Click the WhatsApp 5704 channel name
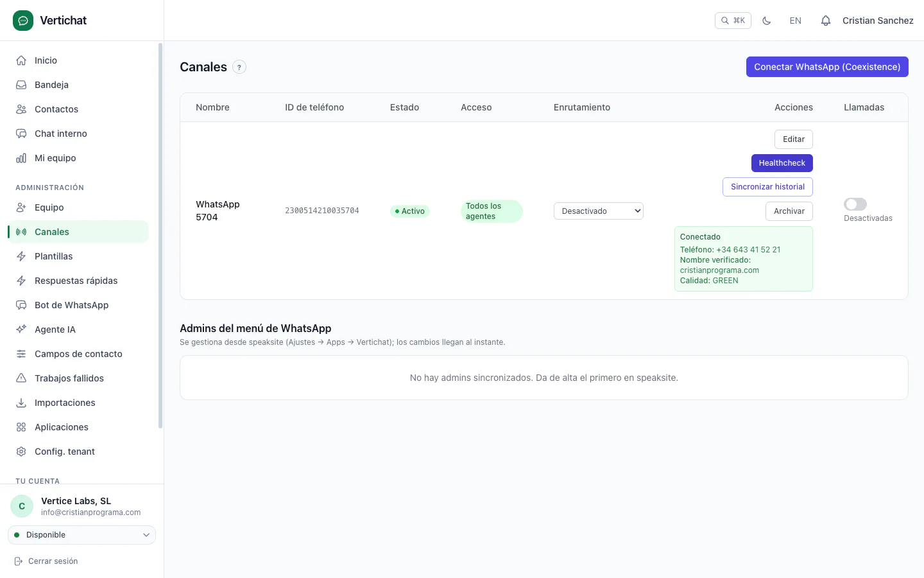This screenshot has height=578, width=924. (218, 211)
